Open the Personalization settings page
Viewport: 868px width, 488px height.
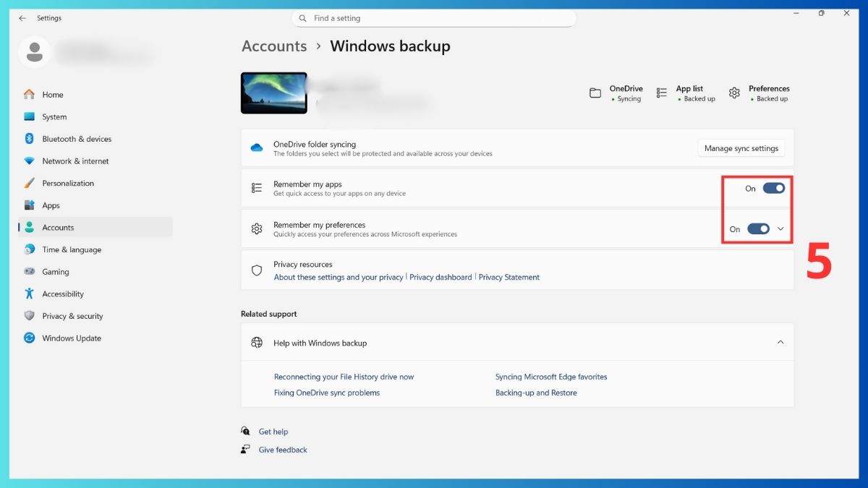coord(68,184)
